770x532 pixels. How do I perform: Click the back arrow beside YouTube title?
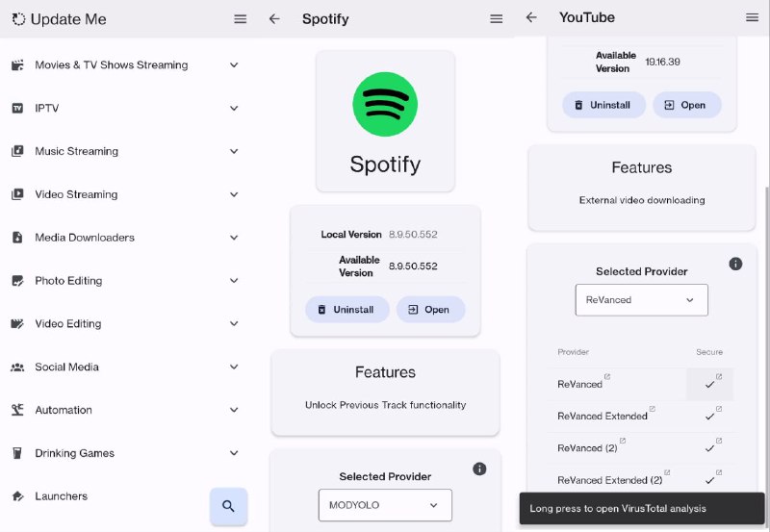point(531,17)
